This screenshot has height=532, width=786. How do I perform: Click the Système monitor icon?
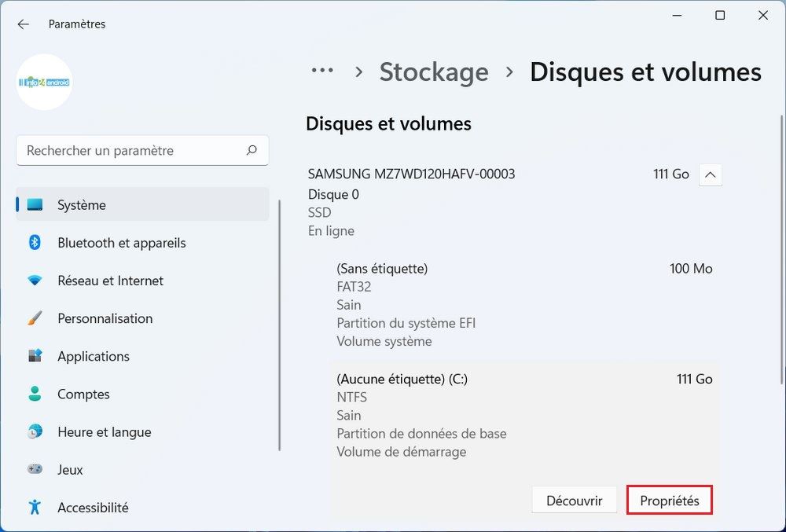[x=35, y=205]
